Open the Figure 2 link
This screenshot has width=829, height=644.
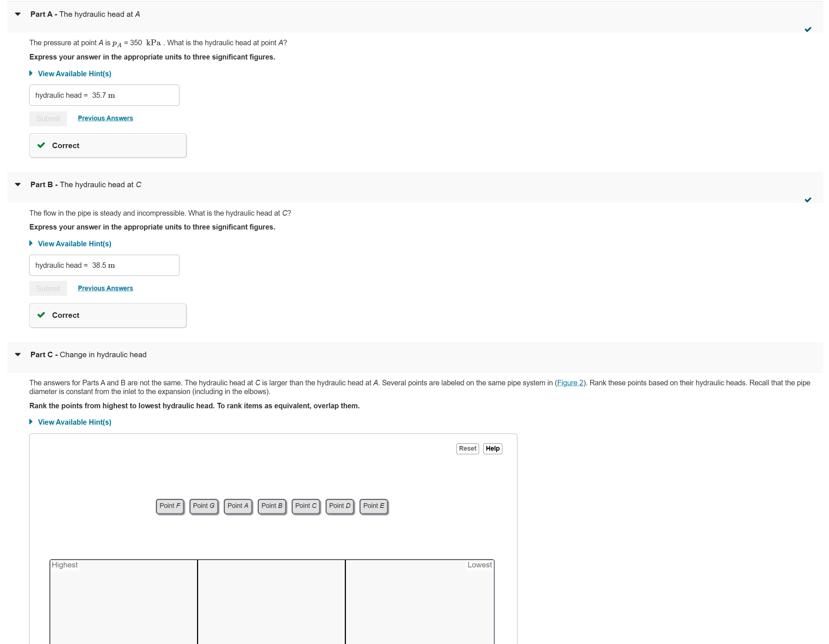coord(570,382)
